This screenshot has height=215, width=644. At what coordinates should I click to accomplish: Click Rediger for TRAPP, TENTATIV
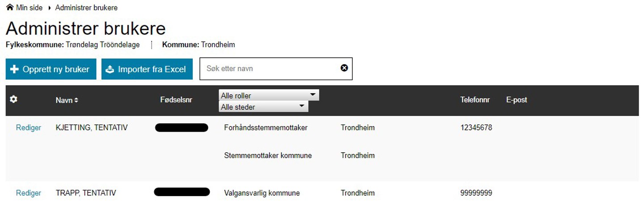click(28, 193)
